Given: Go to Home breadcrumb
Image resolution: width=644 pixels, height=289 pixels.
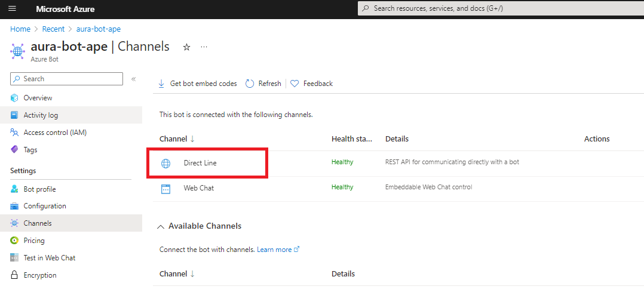Looking at the screenshot, I should 20,29.
